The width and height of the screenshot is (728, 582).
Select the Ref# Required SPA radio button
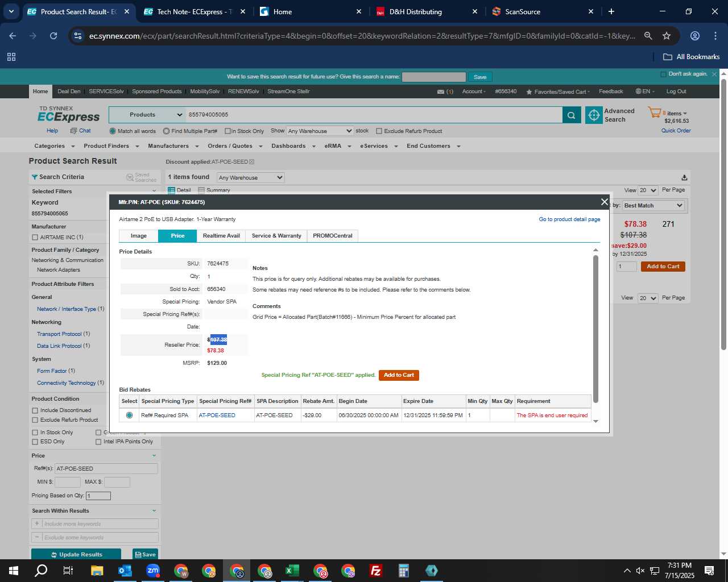point(130,415)
